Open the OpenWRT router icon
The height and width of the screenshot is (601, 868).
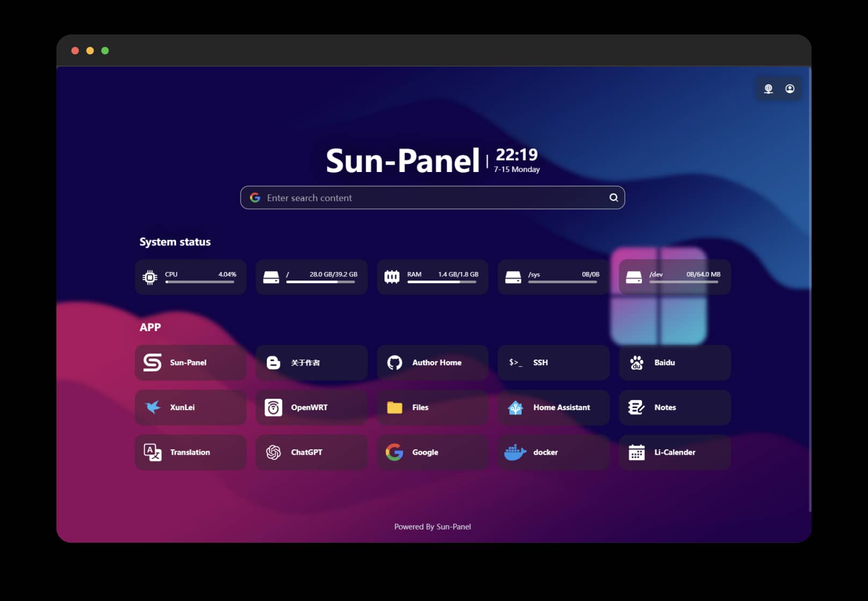[273, 407]
